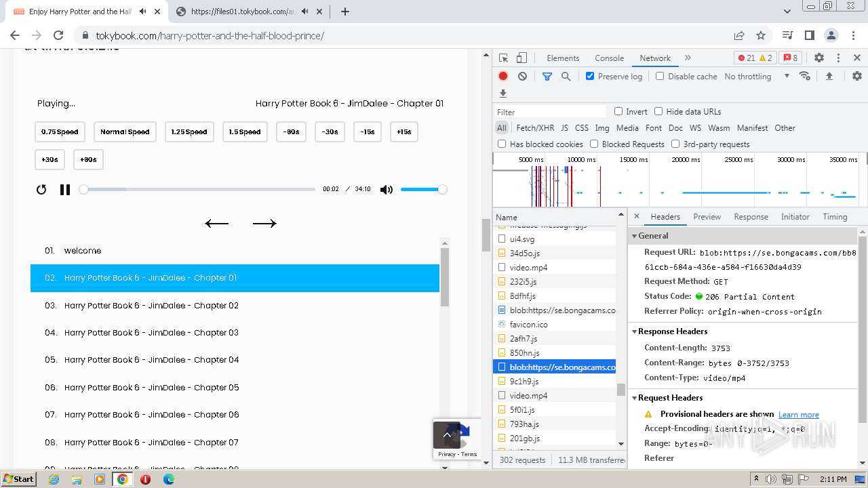
Task: Click the Learn more link
Action: pyautogui.click(x=798, y=415)
